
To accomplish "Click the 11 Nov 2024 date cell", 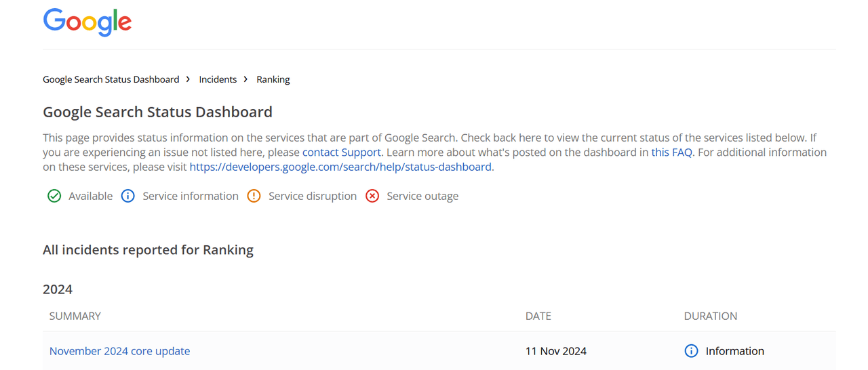I will [556, 351].
